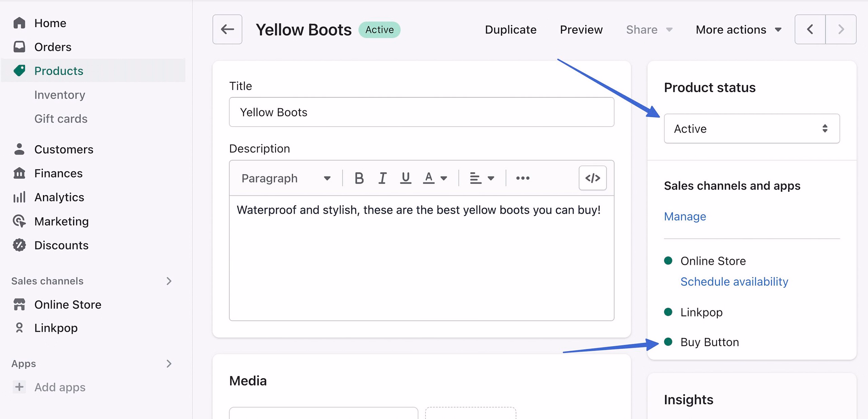Expand the Sales channels section chevron
This screenshot has width=868, height=419.
point(169,281)
